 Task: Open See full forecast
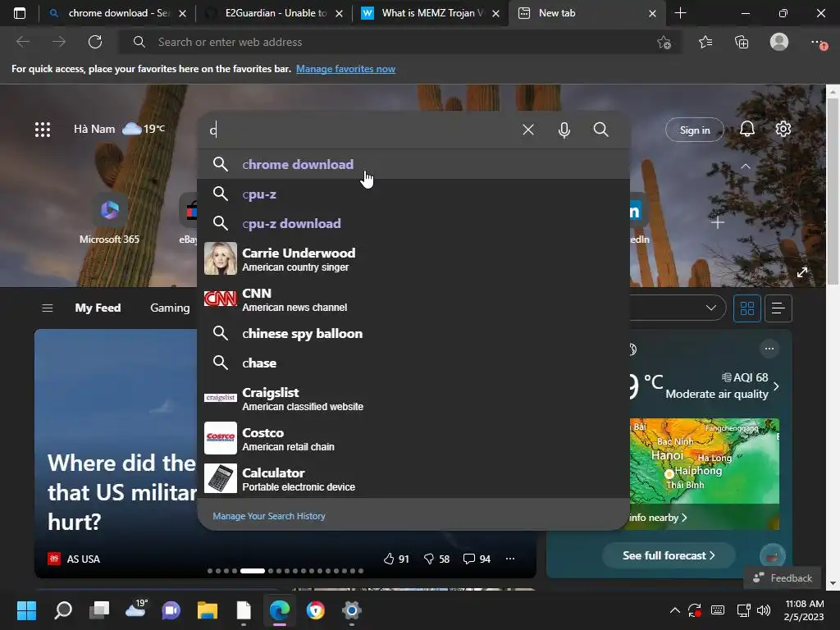(669, 555)
